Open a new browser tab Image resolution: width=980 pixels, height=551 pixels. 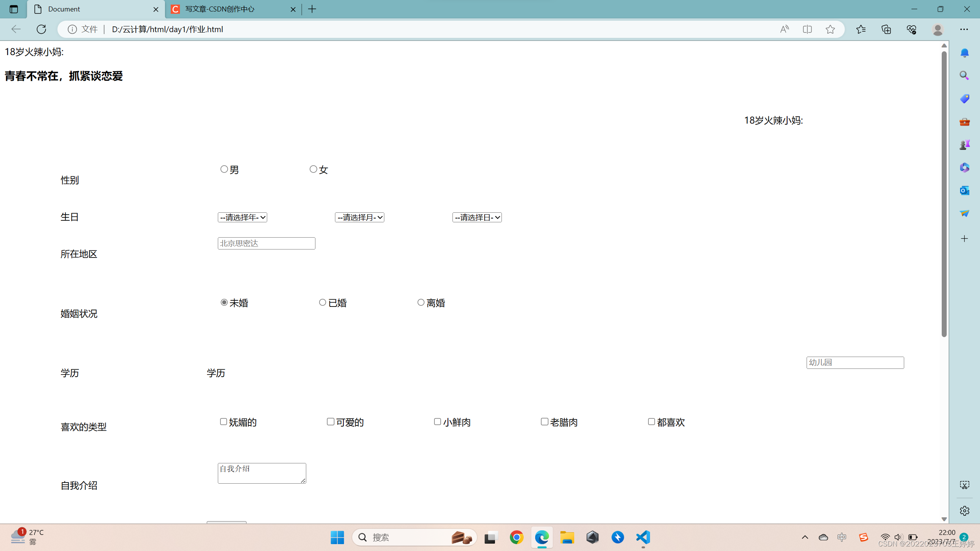pyautogui.click(x=312, y=9)
